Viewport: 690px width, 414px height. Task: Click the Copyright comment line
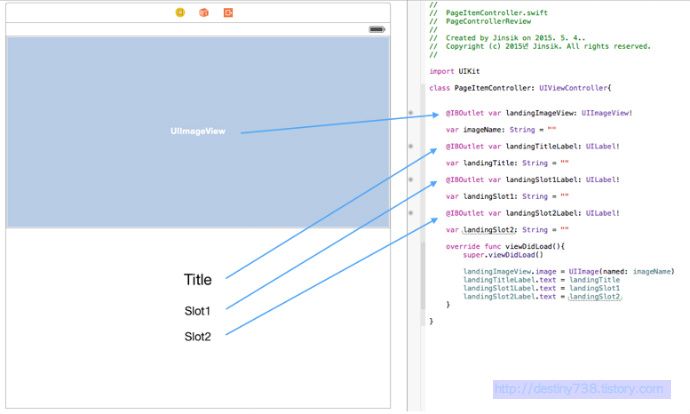[x=540, y=46]
